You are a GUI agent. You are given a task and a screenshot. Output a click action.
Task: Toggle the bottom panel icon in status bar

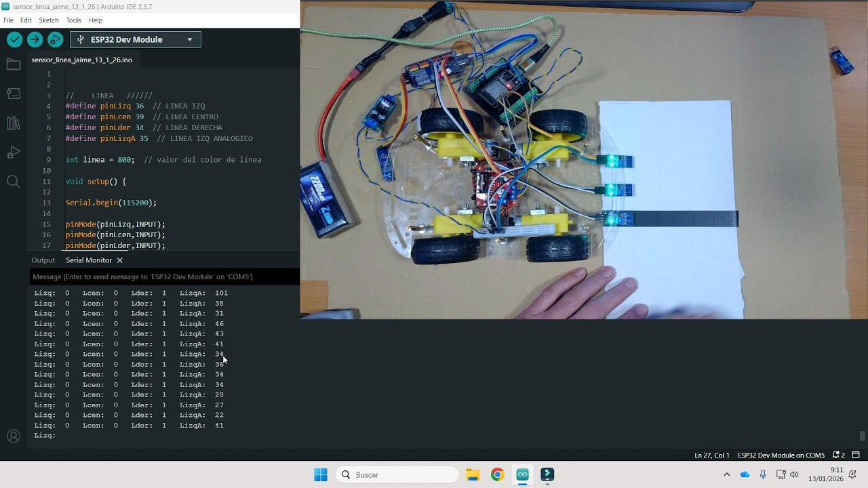click(x=856, y=455)
